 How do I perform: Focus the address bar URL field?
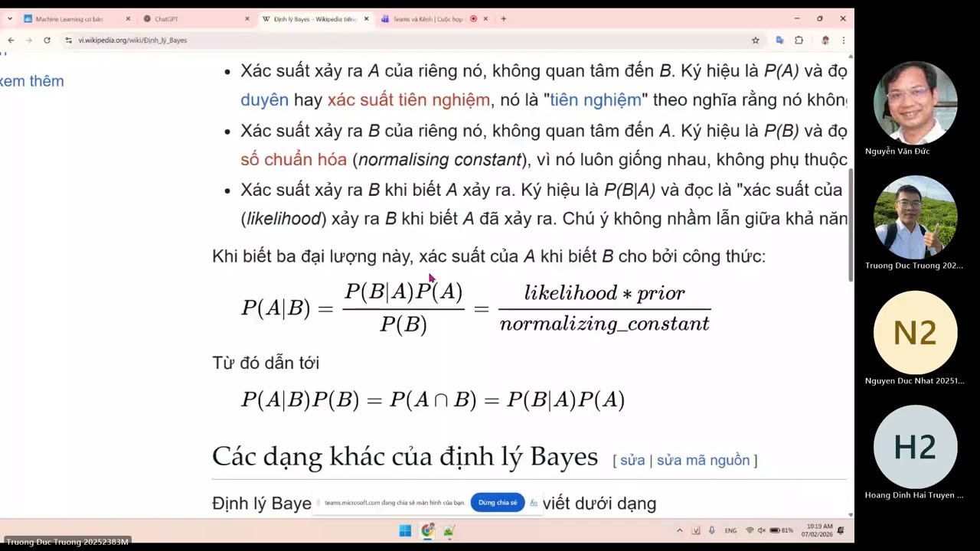coord(406,40)
